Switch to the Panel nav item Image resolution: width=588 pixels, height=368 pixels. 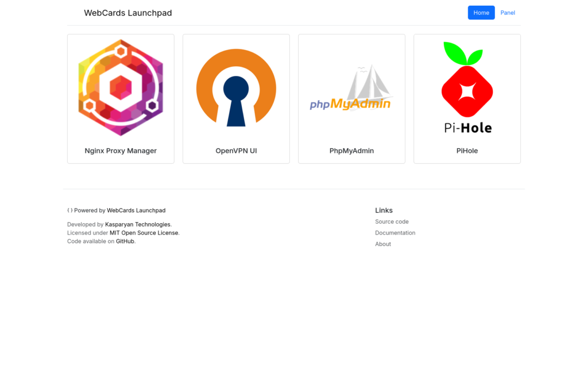(x=508, y=13)
